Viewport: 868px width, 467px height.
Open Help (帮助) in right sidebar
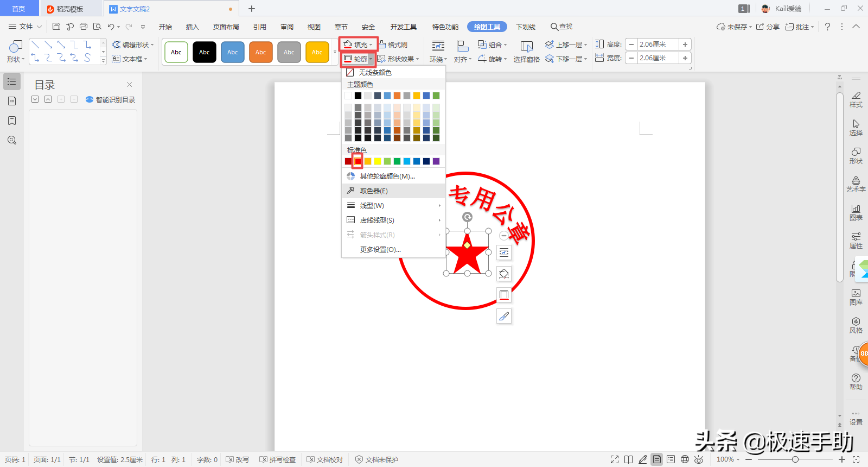coord(856,382)
